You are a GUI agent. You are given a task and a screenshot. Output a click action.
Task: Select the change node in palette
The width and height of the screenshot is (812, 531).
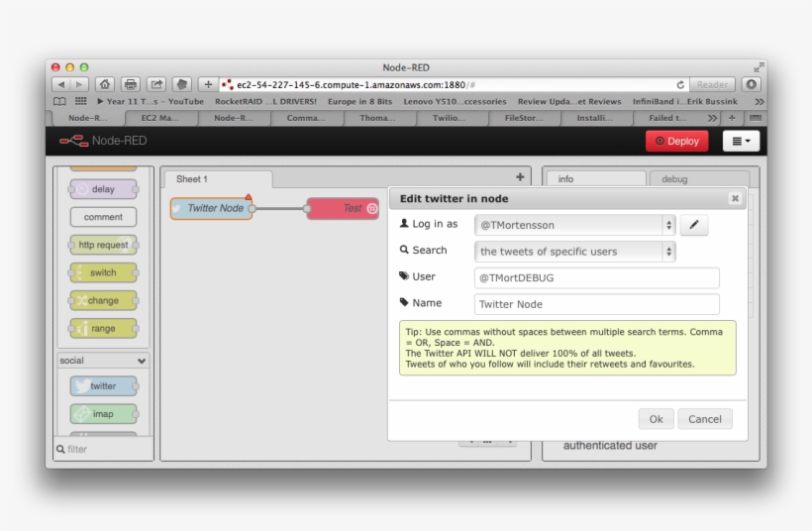click(103, 300)
